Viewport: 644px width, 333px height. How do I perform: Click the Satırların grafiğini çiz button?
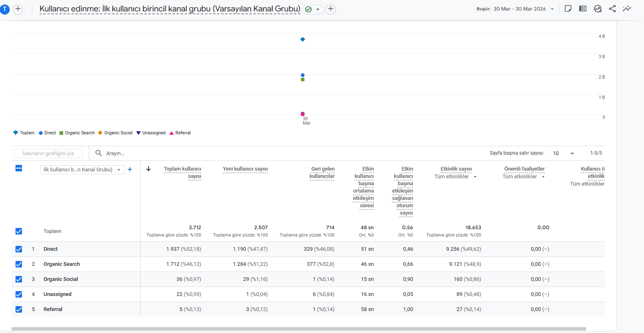coord(48,153)
